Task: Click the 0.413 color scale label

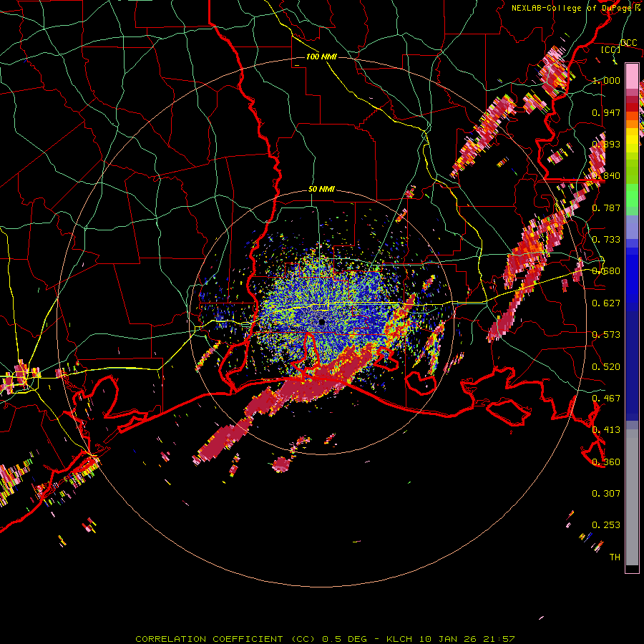Action: (606, 430)
